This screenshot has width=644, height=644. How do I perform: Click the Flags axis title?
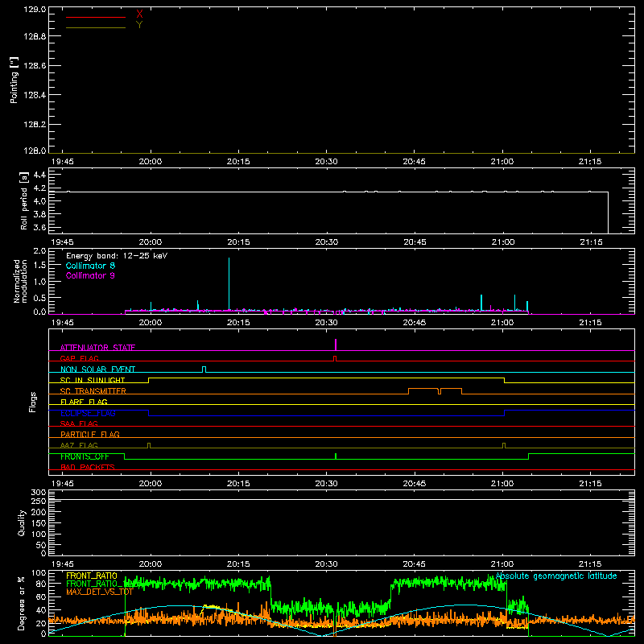(33, 402)
